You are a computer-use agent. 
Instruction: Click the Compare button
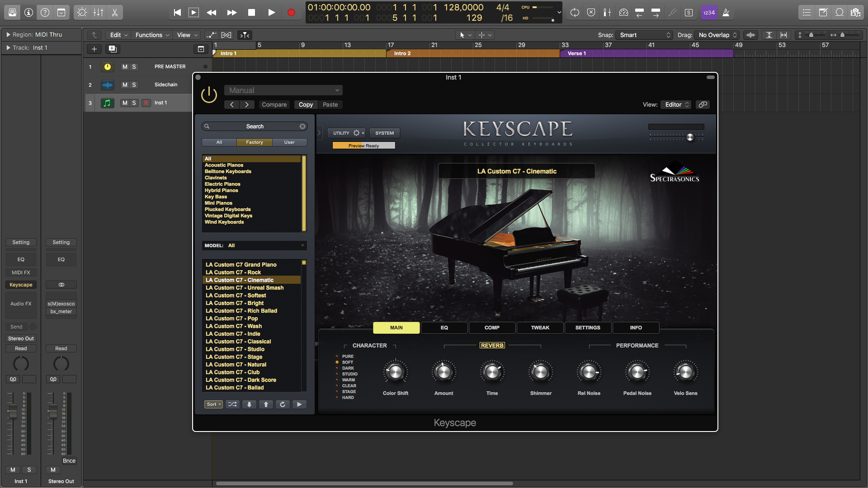click(x=274, y=104)
